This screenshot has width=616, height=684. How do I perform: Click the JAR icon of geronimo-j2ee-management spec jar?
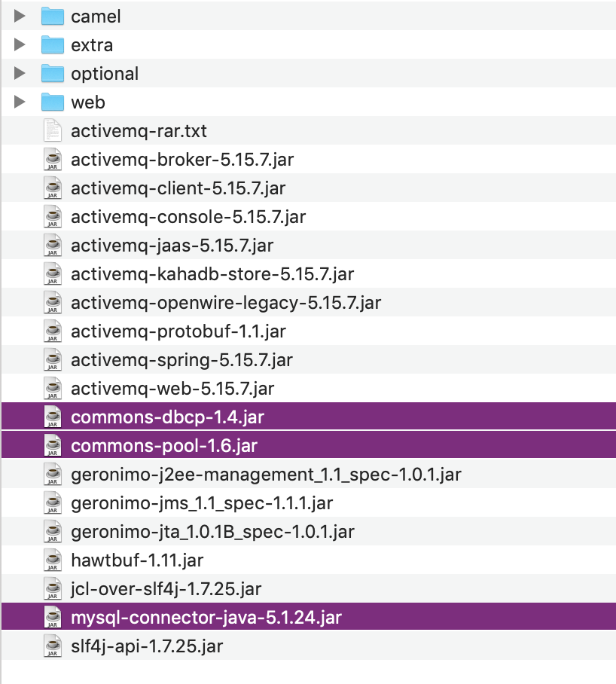53,474
